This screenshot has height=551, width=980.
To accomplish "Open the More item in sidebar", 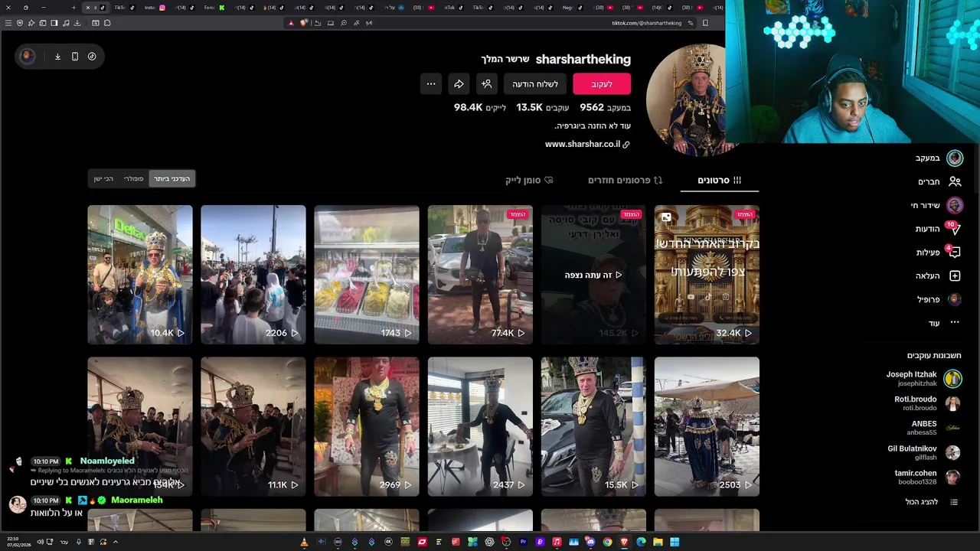I will 943,323.
